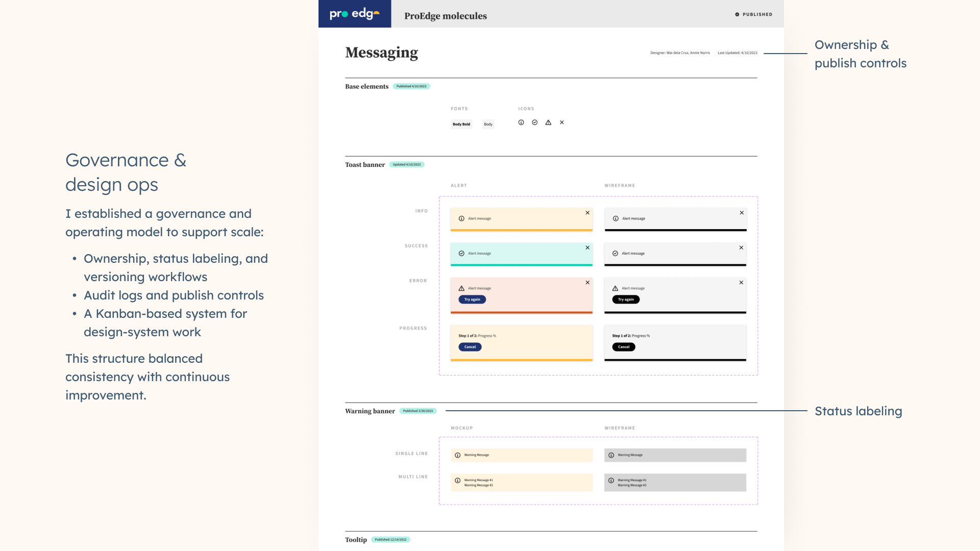Close the colored Info alert toast
The width and height of the screenshot is (980, 551).
coord(587,213)
